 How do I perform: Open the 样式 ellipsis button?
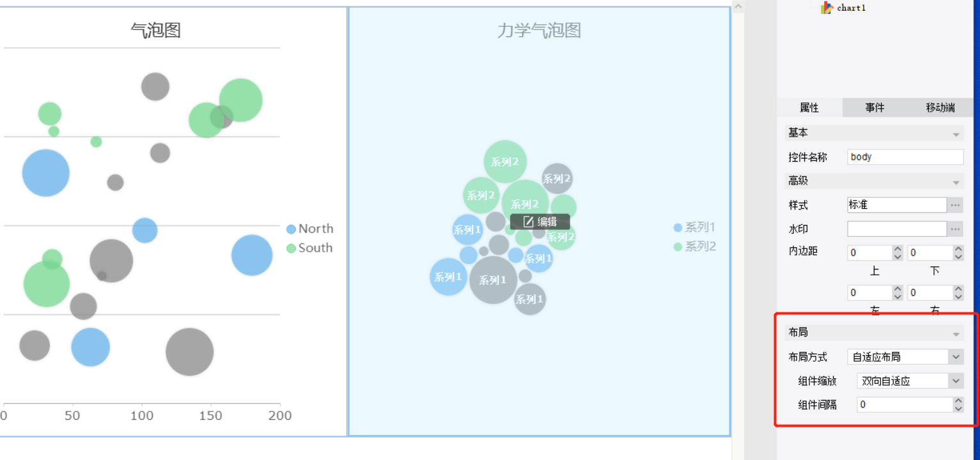(955, 205)
